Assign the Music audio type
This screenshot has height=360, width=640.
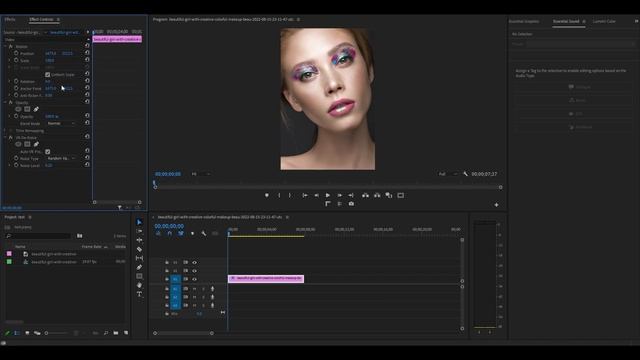[574, 100]
